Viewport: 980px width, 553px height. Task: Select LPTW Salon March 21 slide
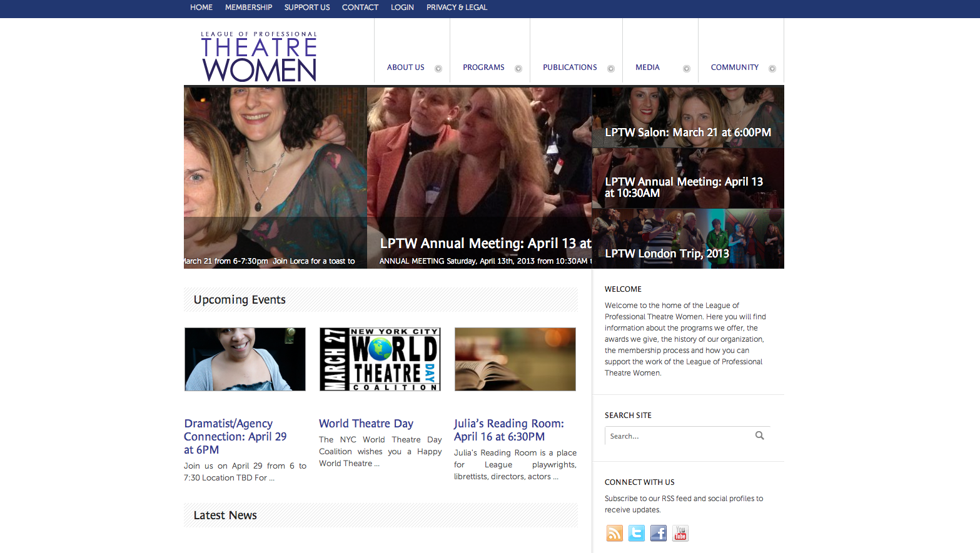[x=687, y=132]
